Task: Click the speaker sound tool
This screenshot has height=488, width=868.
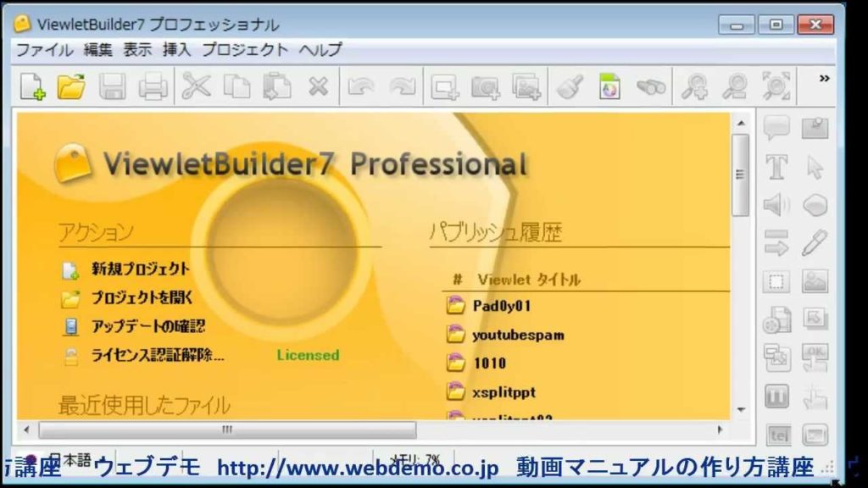Action: 776,205
